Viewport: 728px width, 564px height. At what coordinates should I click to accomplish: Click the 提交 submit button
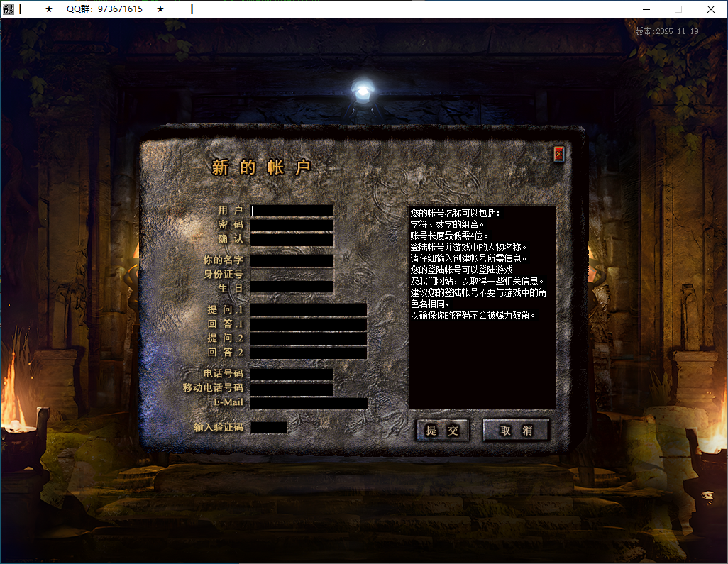[x=442, y=430]
